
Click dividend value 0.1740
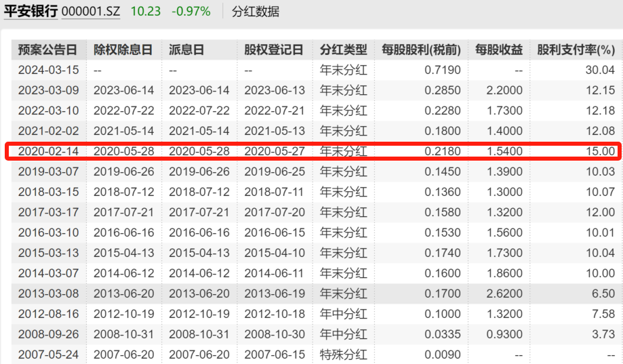(x=443, y=253)
